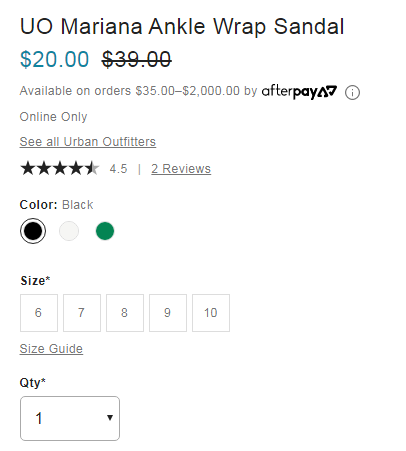This screenshot has width=406, height=451.
Task: Click the crossed-out $39.00 original price
Action: click(x=137, y=60)
